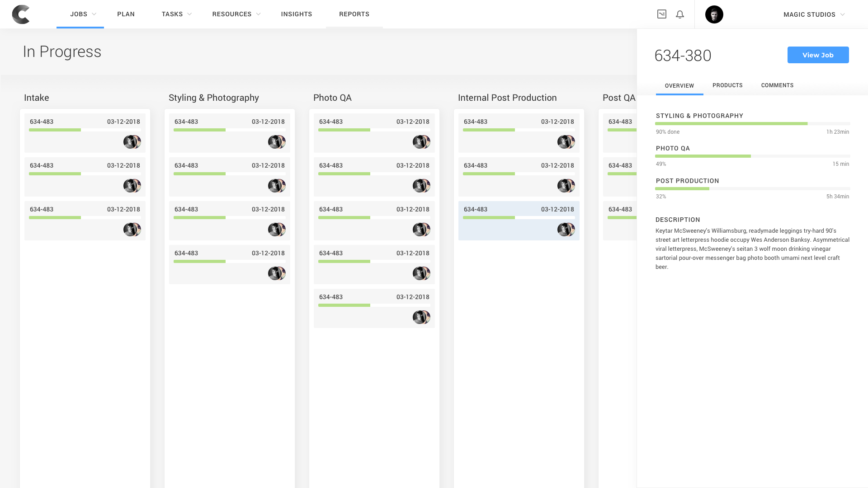Open the activity monitor icon in header
868x488 pixels.
tap(662, 14)
